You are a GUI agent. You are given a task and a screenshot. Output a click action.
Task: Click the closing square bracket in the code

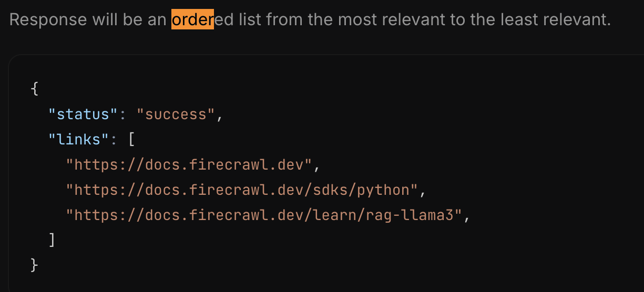pyautogui.click(x=52, y=240)
